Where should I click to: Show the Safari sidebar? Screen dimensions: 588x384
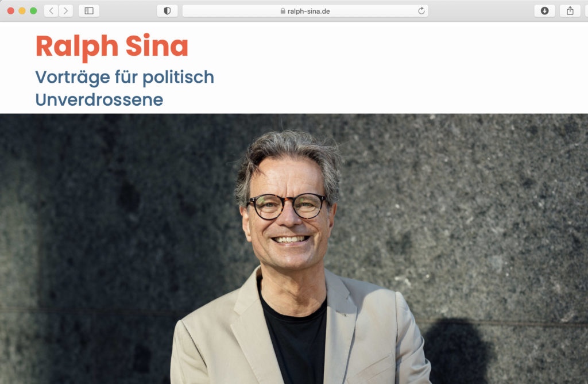pyautogui.click(x=89, y=11)
